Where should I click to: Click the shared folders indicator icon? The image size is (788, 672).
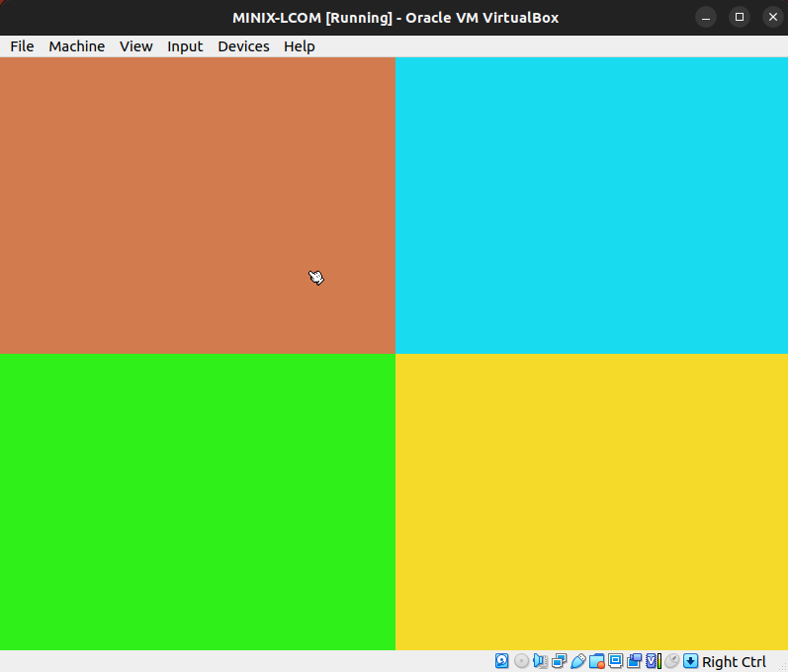pos(596,661)
